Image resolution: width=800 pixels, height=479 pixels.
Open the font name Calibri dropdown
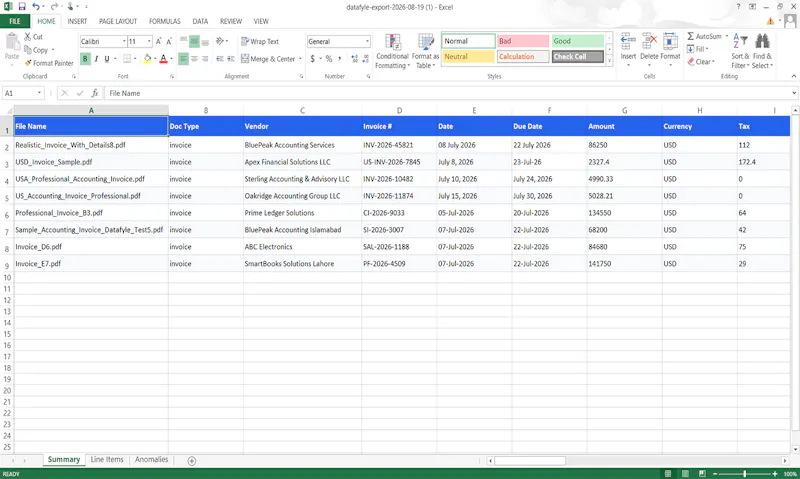(123, 41)
